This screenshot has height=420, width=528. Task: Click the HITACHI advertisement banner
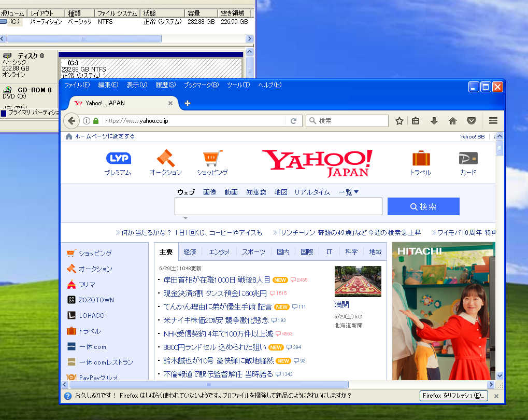pyautogui.click(x=444, y=311)
